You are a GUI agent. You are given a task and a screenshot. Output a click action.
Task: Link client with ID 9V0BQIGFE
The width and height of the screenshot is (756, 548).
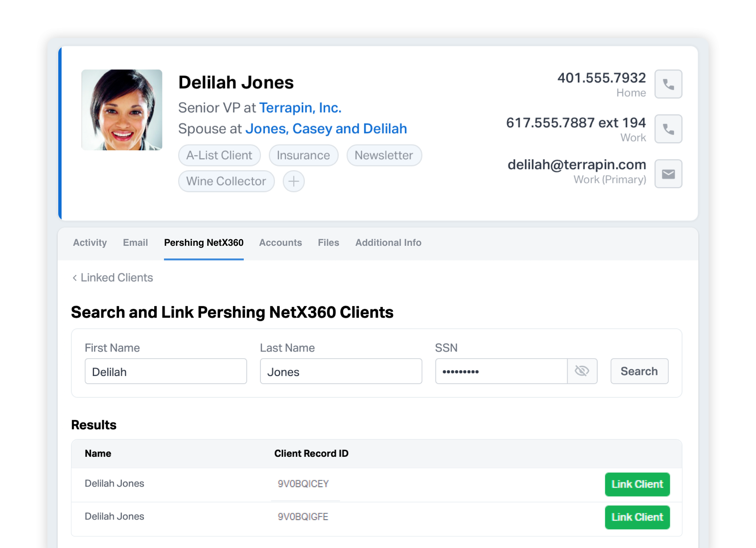coord(637,517)
